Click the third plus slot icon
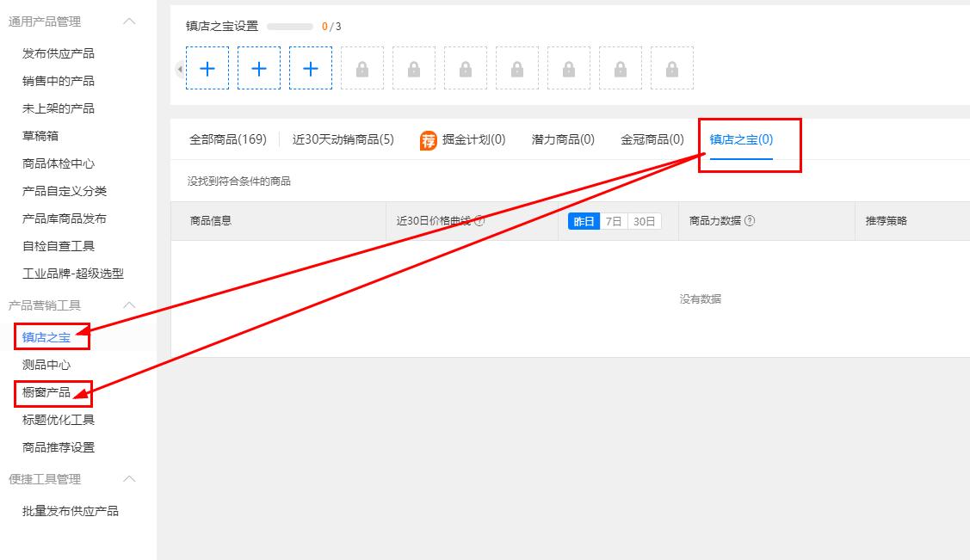Screen dimensions: 970x560 310,68
